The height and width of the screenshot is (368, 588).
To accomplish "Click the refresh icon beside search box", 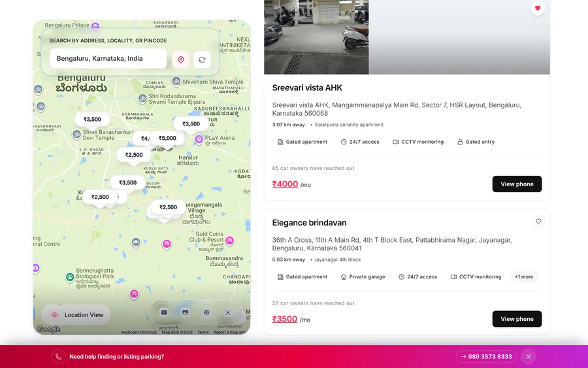I will point(202,59).
